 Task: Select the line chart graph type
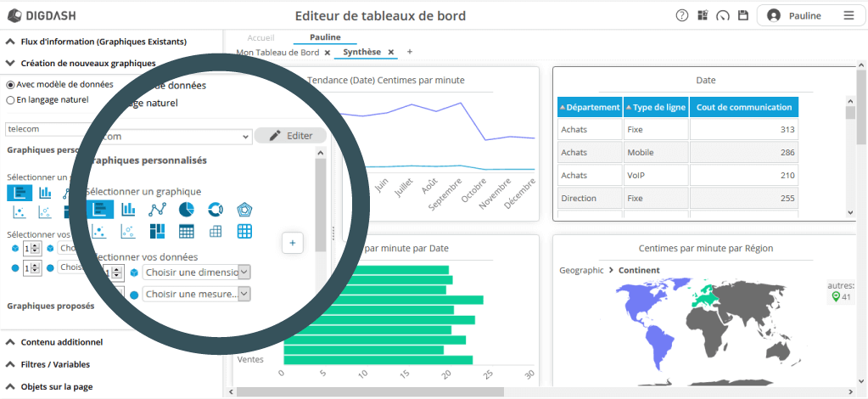pos(158,210)
